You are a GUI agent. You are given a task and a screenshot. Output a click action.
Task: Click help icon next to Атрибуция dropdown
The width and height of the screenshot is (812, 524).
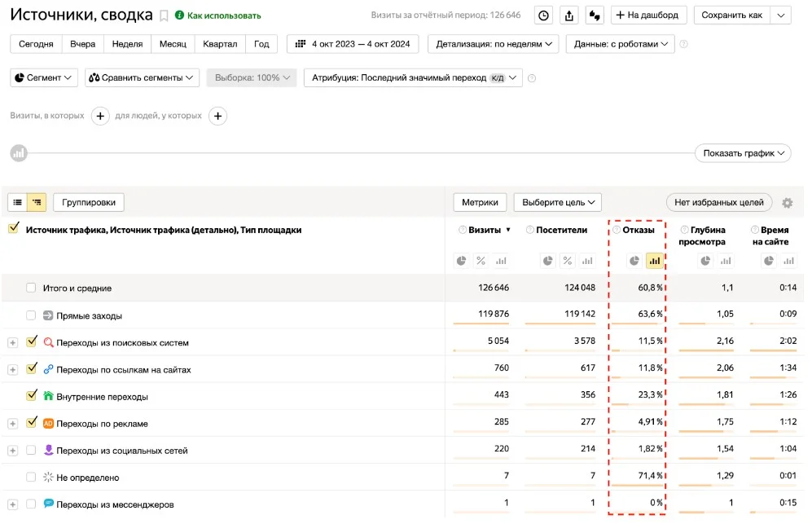coord(531,78)
